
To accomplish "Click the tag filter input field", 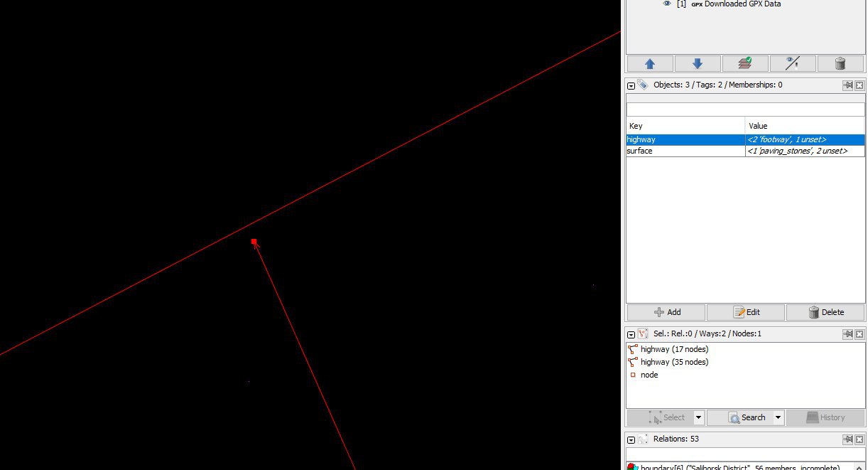I will (x=745, y=110).
